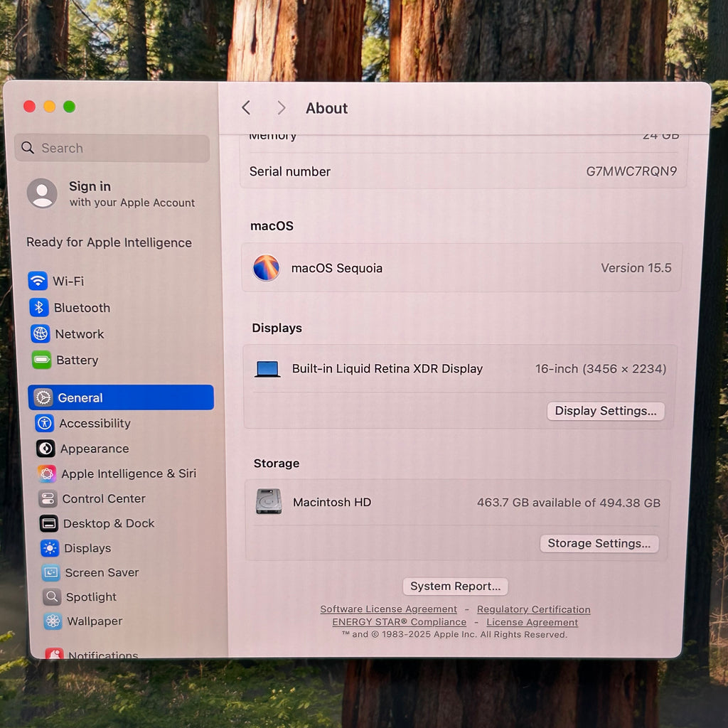Click 463.7 GB available of 494.38 GB

click(568, 503)
